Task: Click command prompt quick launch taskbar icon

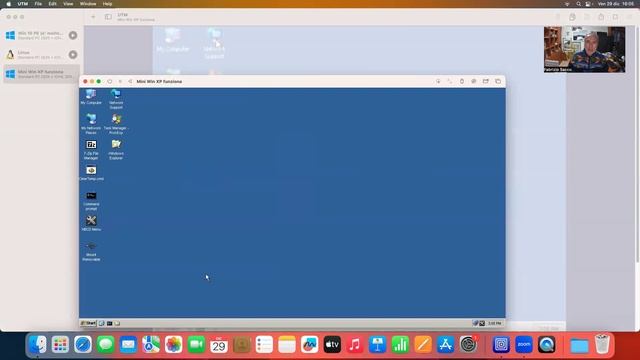Action: (x=109, y=323)
